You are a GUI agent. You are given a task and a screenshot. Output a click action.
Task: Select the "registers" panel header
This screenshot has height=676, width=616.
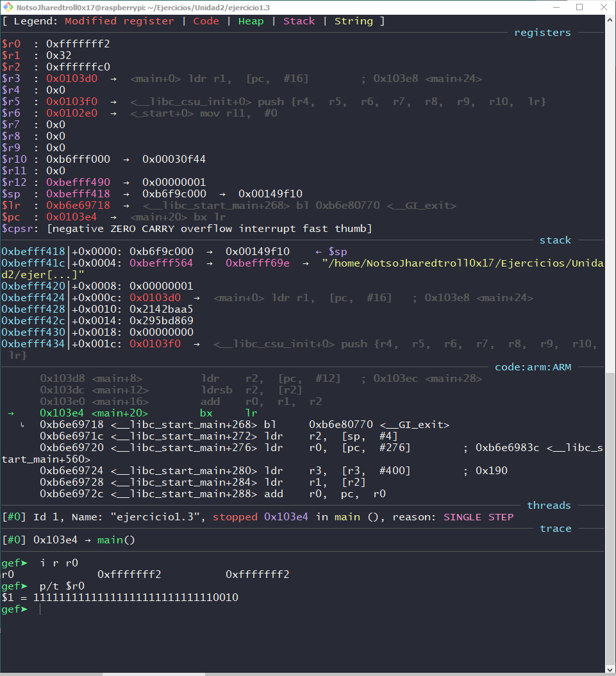[x=542, y=32]
